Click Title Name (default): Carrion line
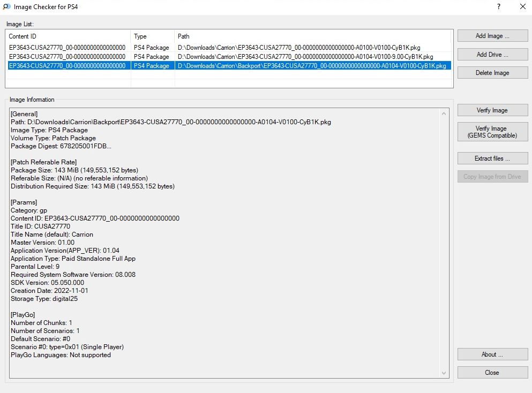The image size is (532, 393). click(52, 235)
